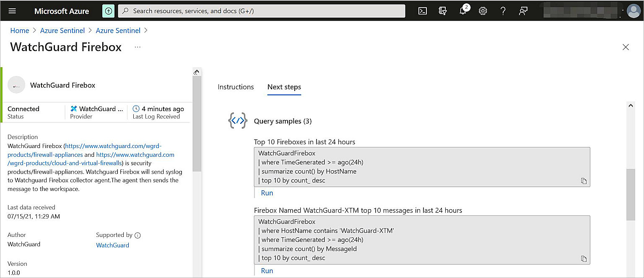Copy the Top 10 Fireboxes query

tap(584, 181)
